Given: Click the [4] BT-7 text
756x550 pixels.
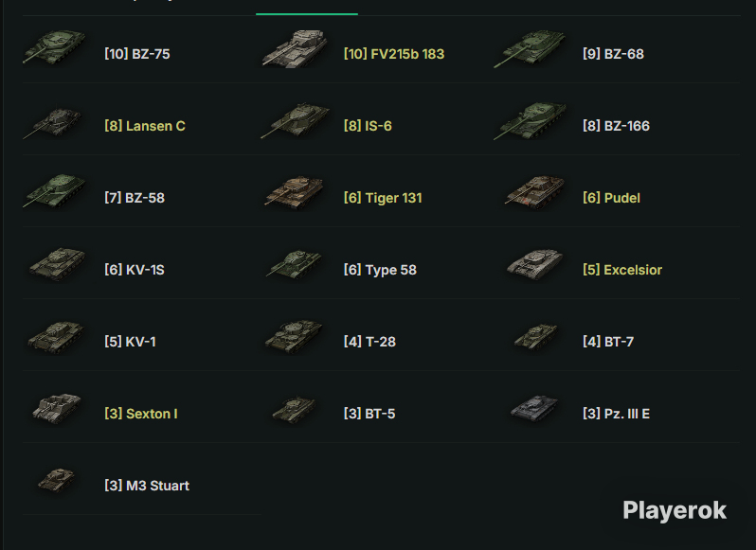Looking at the screenshot, I should [608, 342].
